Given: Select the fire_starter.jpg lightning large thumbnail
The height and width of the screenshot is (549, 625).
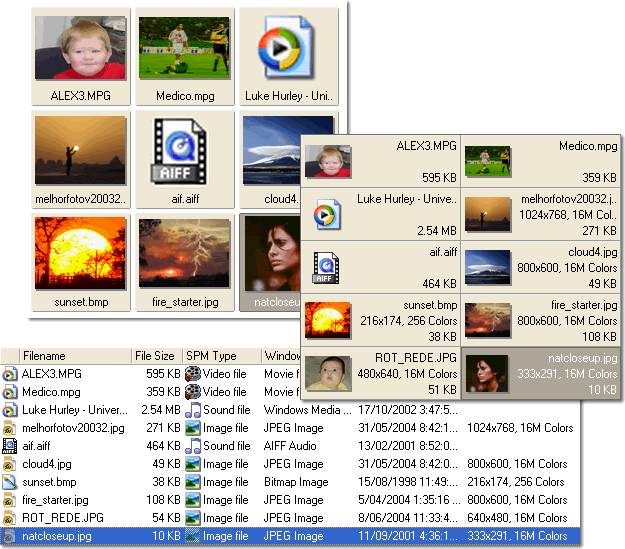Looking at the screenshot, I should pyautogui.click(x=184, y=255).
